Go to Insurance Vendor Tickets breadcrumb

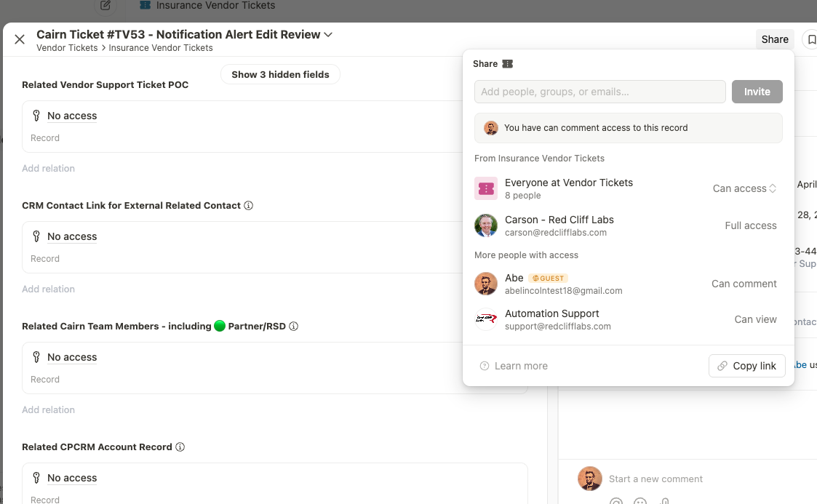[x=161, y=48]
